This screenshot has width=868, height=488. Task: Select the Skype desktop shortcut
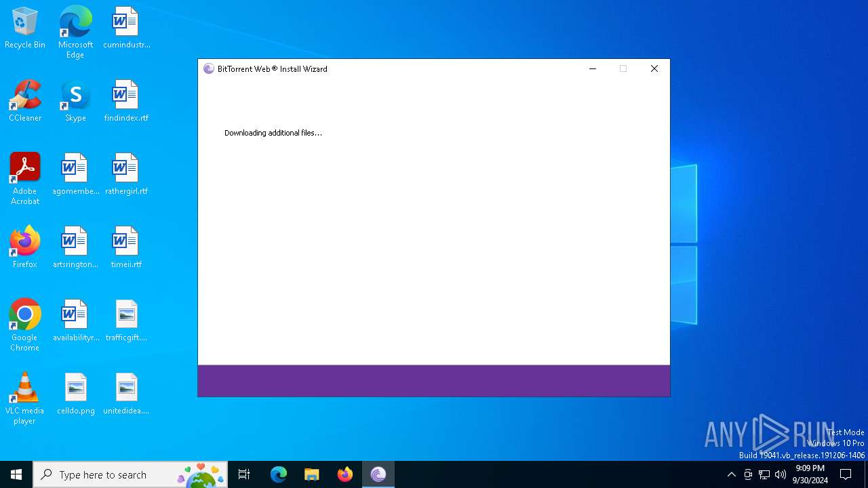click(x=75, y=101)
